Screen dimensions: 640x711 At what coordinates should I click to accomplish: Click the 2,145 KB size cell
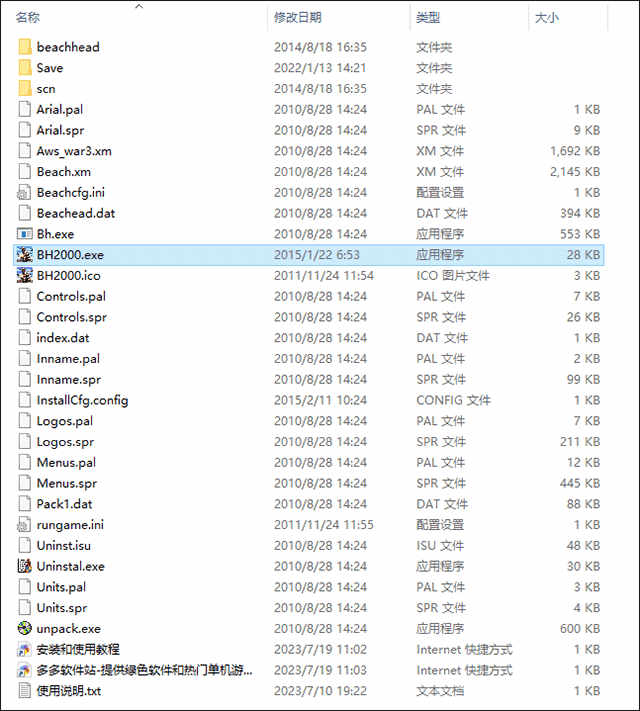click(x=575, y=172)
